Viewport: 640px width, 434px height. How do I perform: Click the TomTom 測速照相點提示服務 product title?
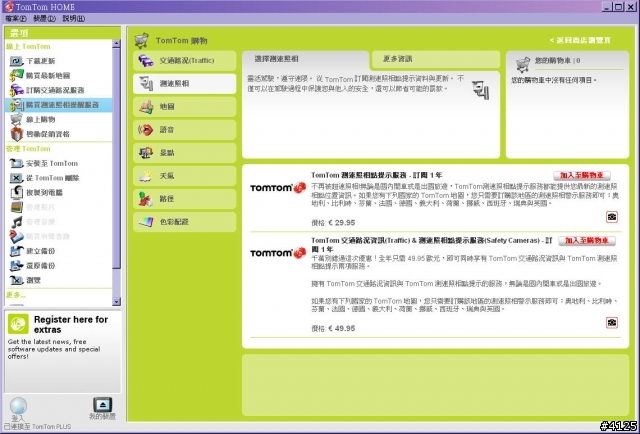[x=377, y=175]
